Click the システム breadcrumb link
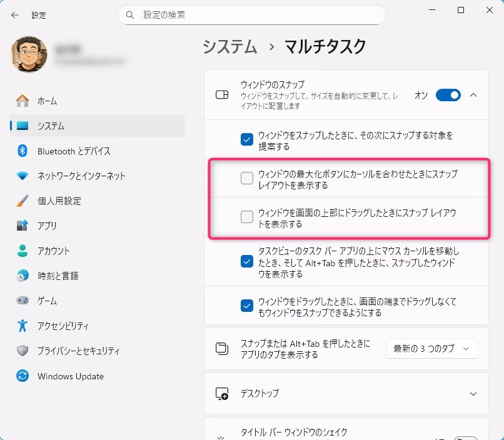The height and width of the screenshot is (440, 504). (x=230, y=46)
